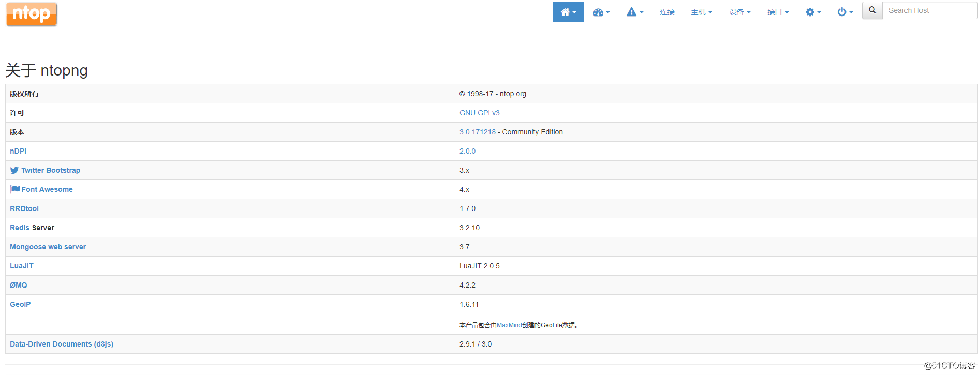This screenshot has height=375, width=980.
Task: Open the 连接 (flows) page
Action: 667,12
